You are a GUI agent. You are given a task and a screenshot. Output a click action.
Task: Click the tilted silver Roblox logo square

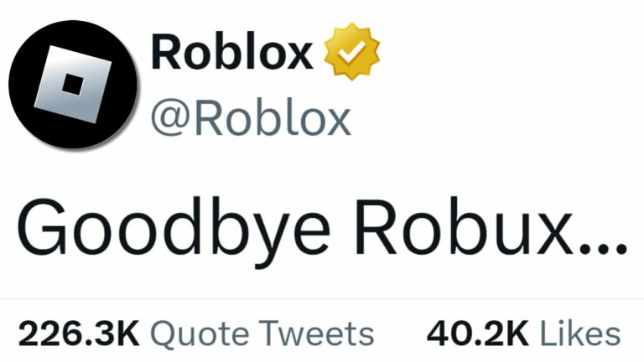click(73, 84)
